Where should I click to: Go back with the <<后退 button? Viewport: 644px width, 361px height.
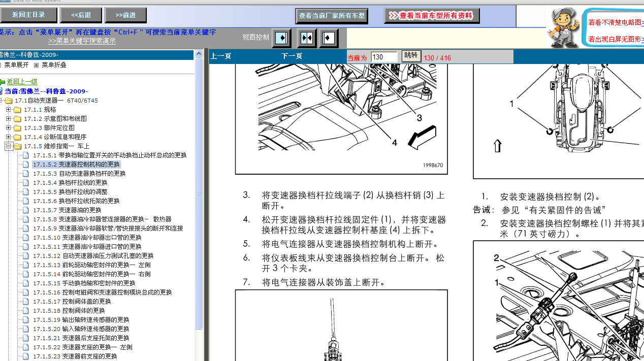tap(81, 15)
